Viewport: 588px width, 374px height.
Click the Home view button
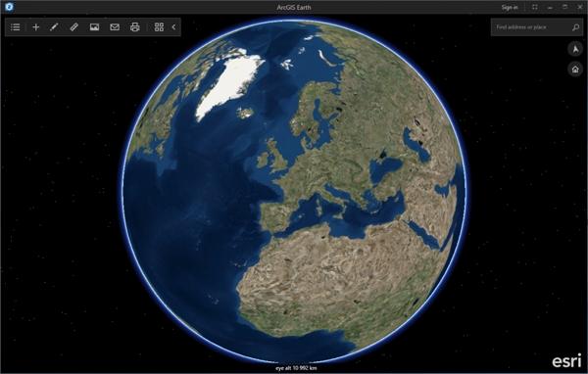point(575,70)
